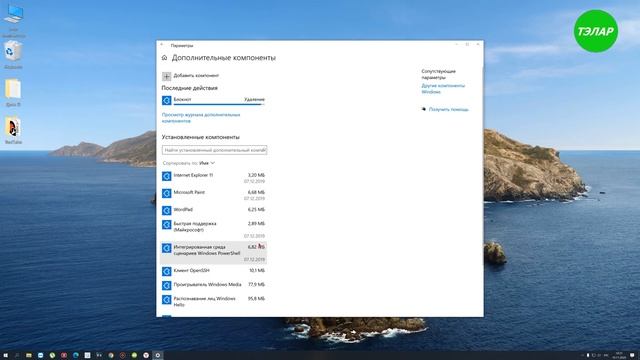Click the back arrow in Параметры window
640x360 pixels.
click(x=162, y=45)
